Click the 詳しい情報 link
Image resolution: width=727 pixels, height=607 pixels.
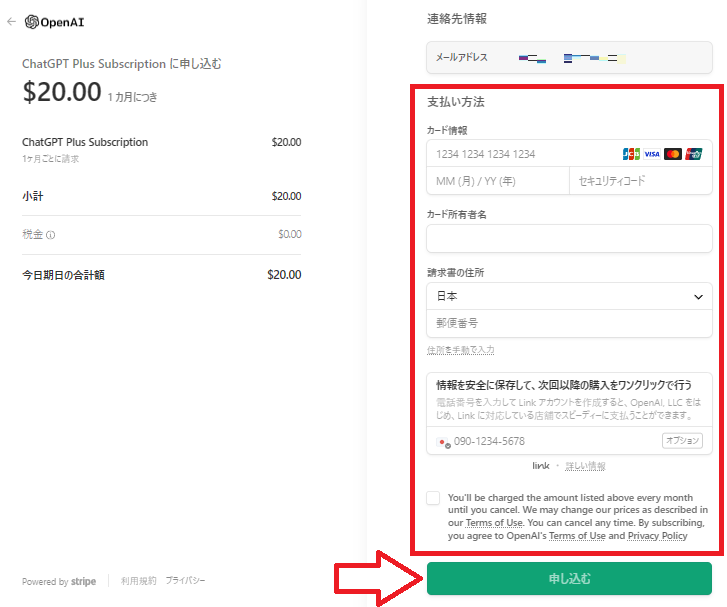click(585, 466)
